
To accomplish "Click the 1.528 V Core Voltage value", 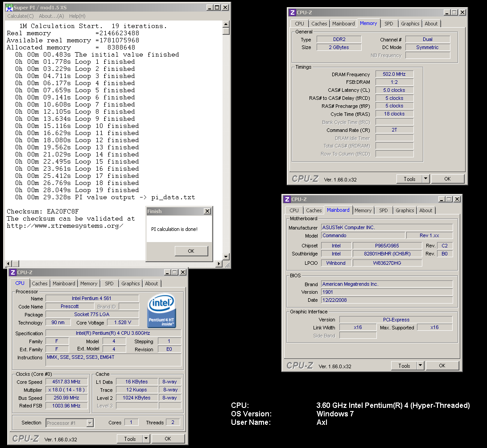I will [122, 323].
